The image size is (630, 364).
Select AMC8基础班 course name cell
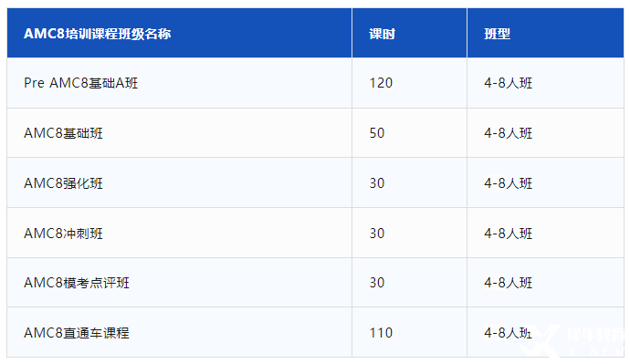point(63,133)
